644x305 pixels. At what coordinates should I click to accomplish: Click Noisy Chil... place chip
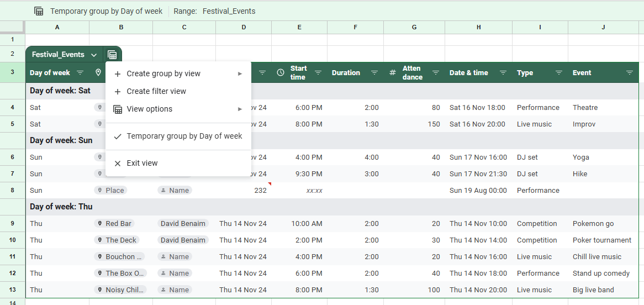coord(120,290)
